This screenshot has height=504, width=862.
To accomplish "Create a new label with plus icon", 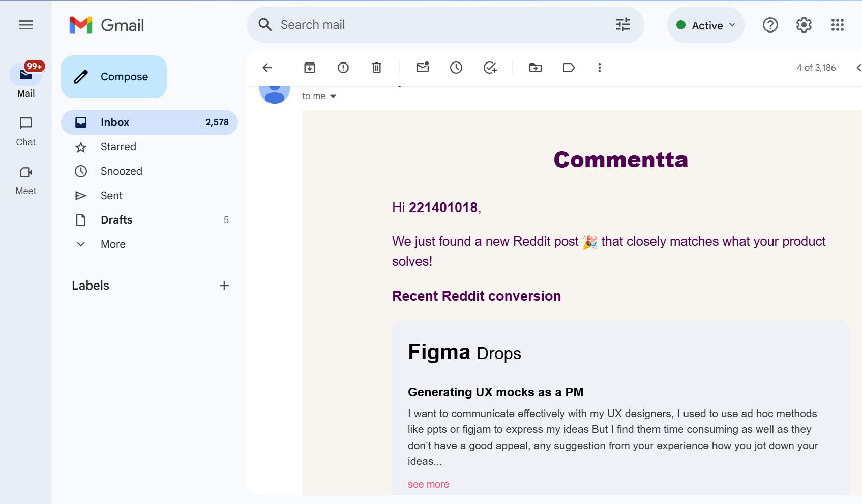I will 224,286.
